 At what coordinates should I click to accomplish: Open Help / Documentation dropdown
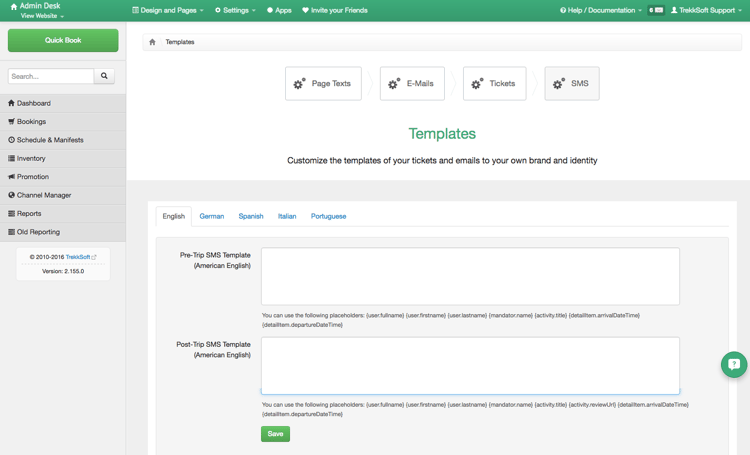[x=600, y=10]
